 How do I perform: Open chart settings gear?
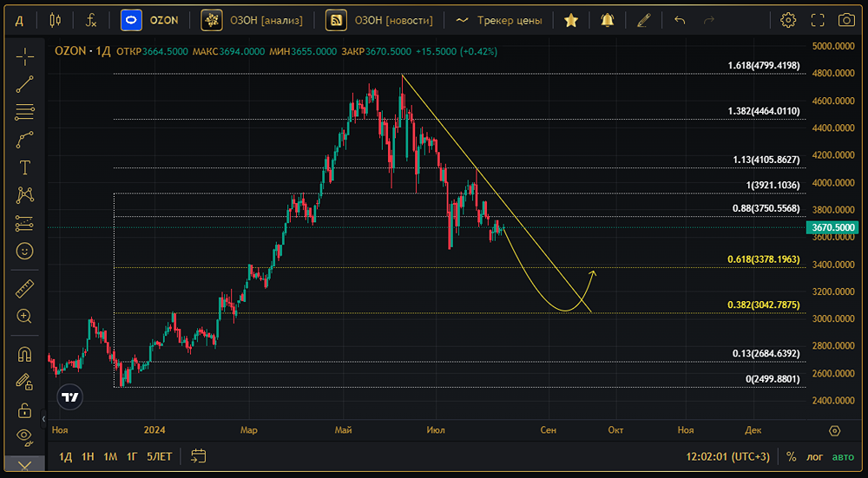click(x=788, y=21)
